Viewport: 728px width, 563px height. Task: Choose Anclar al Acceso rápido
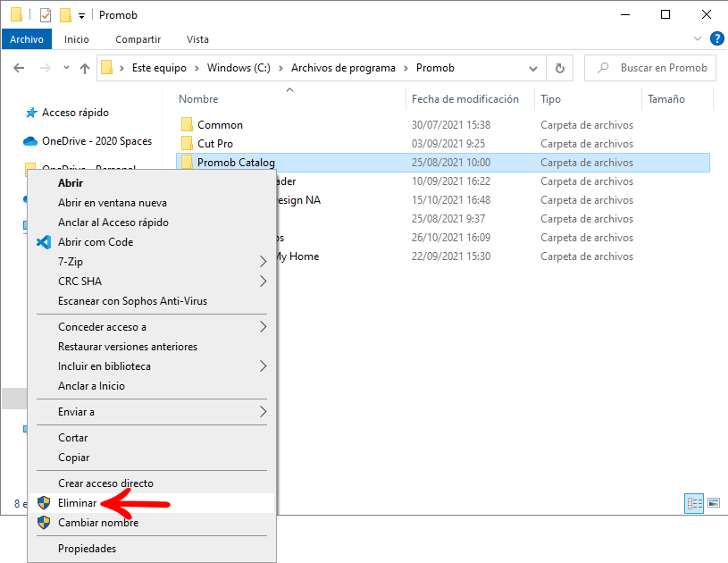point(152,223)
